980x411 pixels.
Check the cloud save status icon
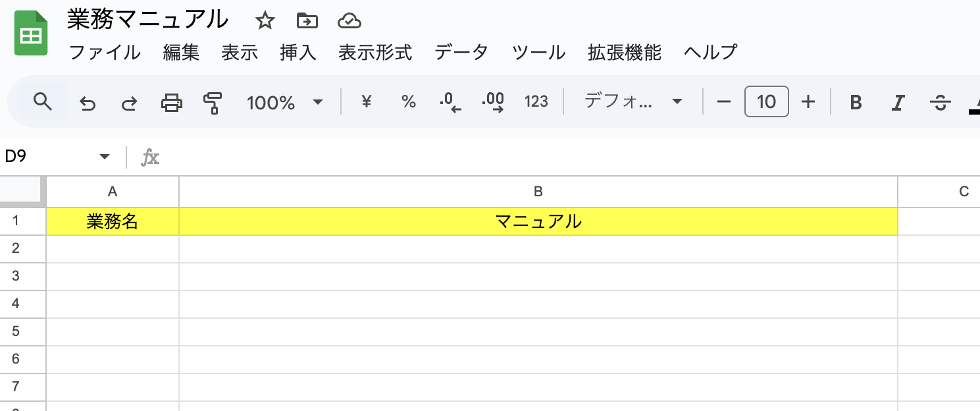pyautogui.click(x=349, y=21)
